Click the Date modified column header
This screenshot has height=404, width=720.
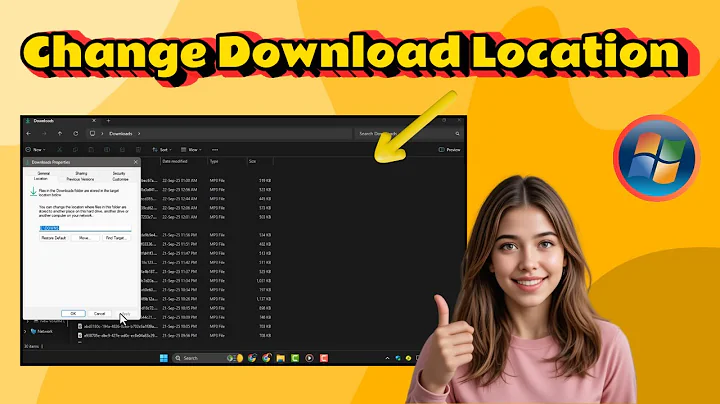(174, 161)
